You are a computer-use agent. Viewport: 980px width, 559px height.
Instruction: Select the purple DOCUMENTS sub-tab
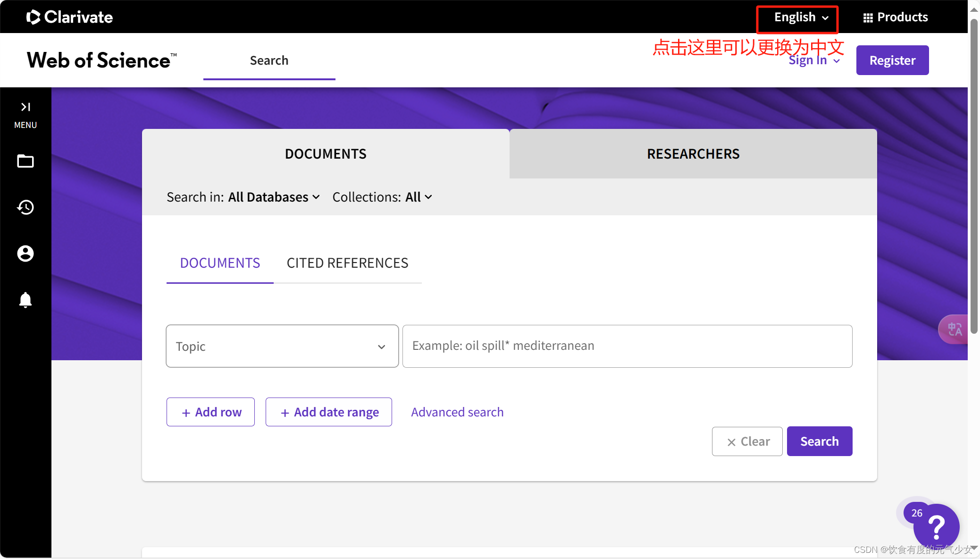220,263
